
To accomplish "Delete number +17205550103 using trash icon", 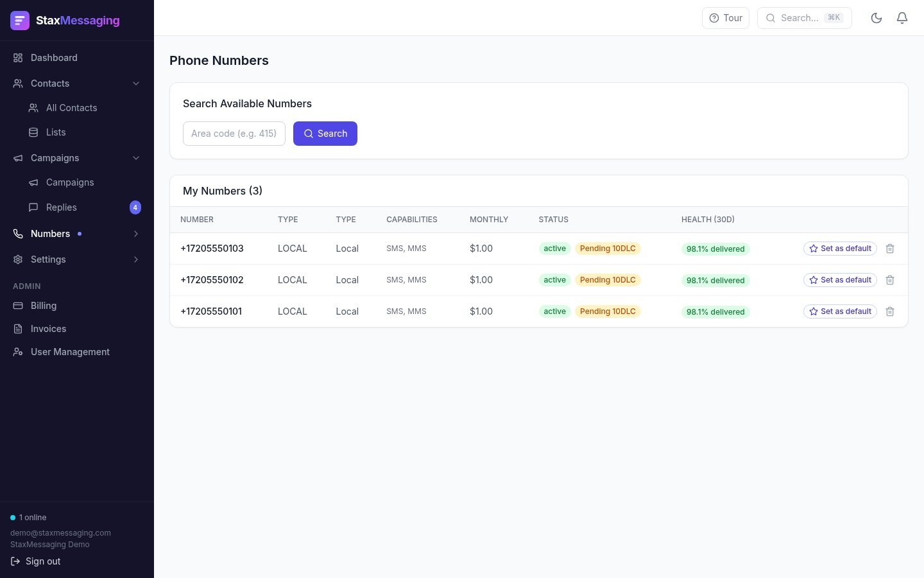I will tap(890, 249).
